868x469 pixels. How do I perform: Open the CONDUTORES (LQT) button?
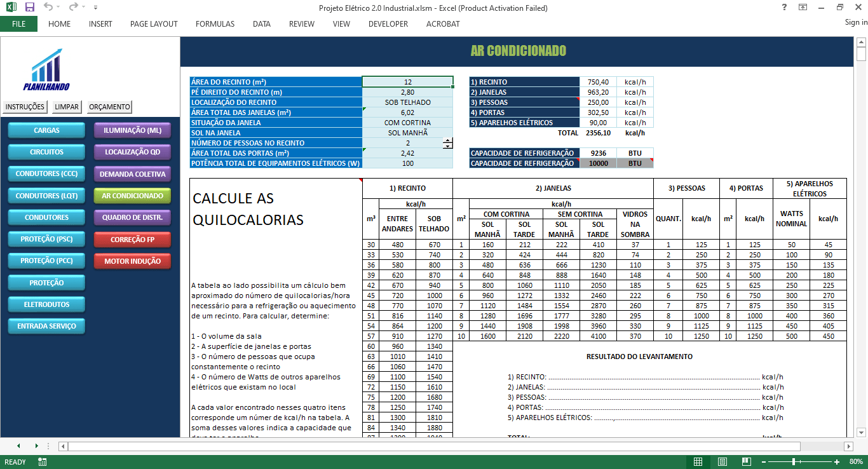46,196
